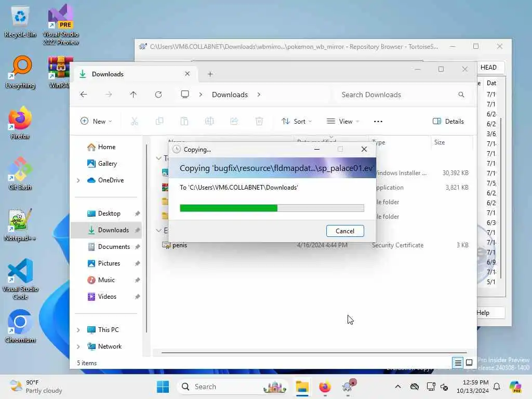Screen dimensions: 532x399
Task: Click the Downloads breadcrumb in address bar
Action: tap(230, 95)
